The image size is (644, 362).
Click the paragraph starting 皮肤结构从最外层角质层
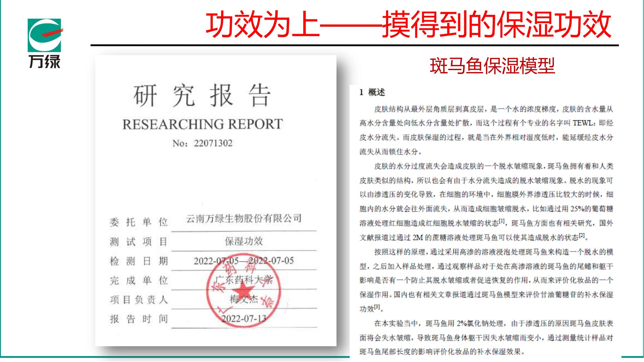click(x=486, y=130)
